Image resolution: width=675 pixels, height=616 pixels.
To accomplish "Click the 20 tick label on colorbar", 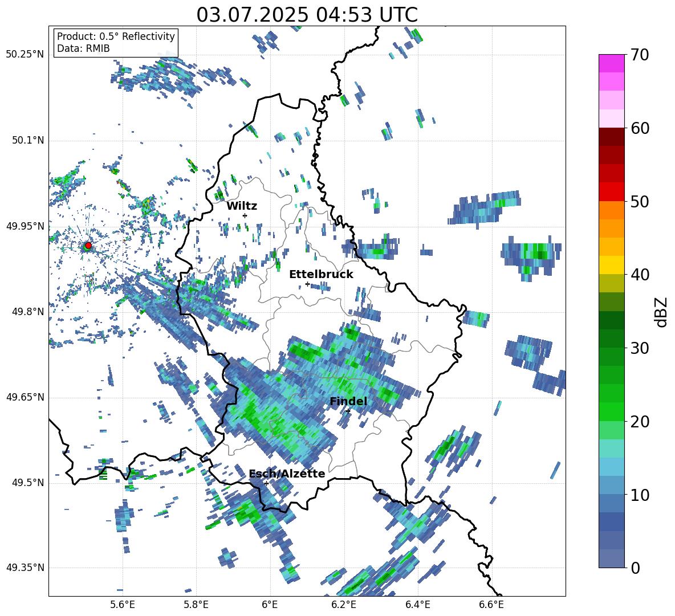I will tap(640, 421).
